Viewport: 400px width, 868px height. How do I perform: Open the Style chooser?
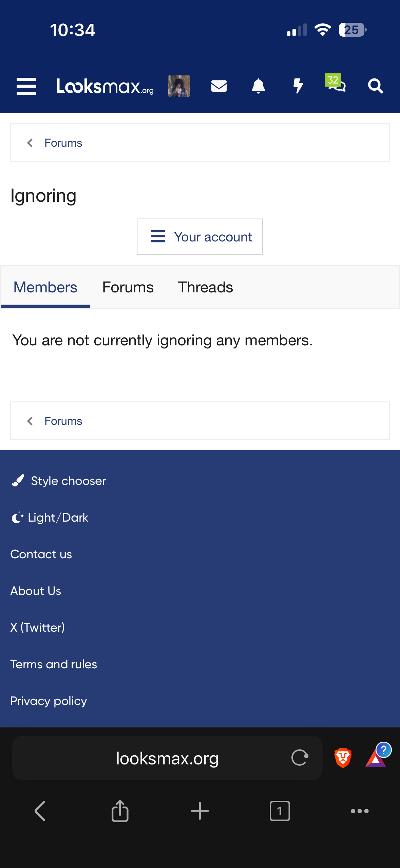(x=59, y=481)
